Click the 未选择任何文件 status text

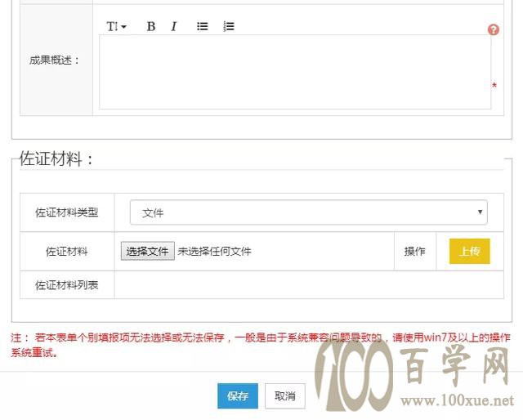click(x=214, y=251)
